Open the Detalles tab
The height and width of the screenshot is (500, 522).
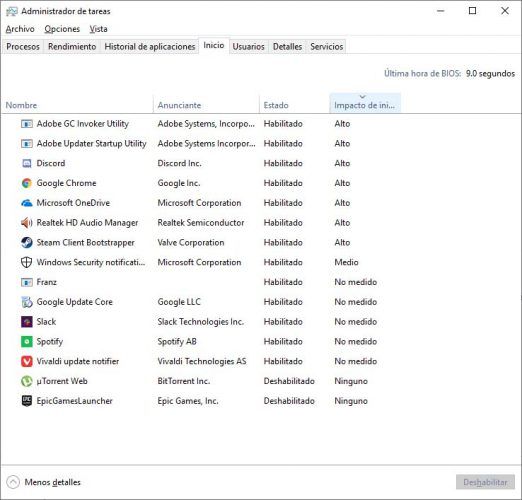coord(287,46)
